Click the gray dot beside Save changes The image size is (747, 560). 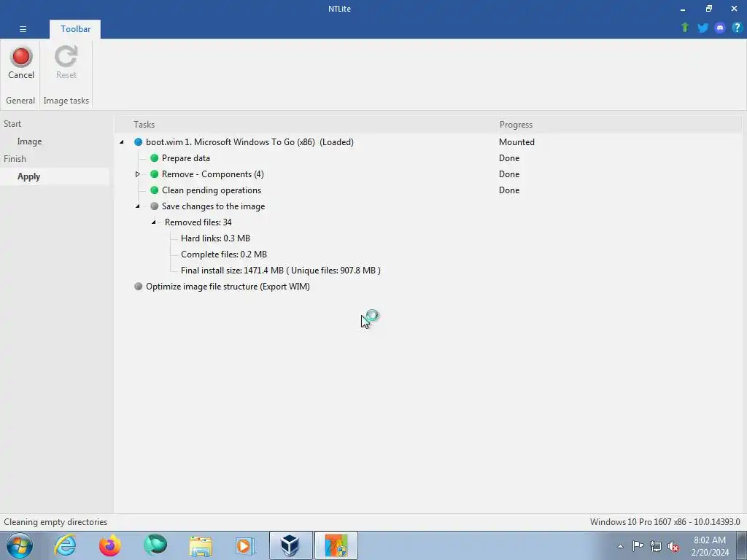155,206
